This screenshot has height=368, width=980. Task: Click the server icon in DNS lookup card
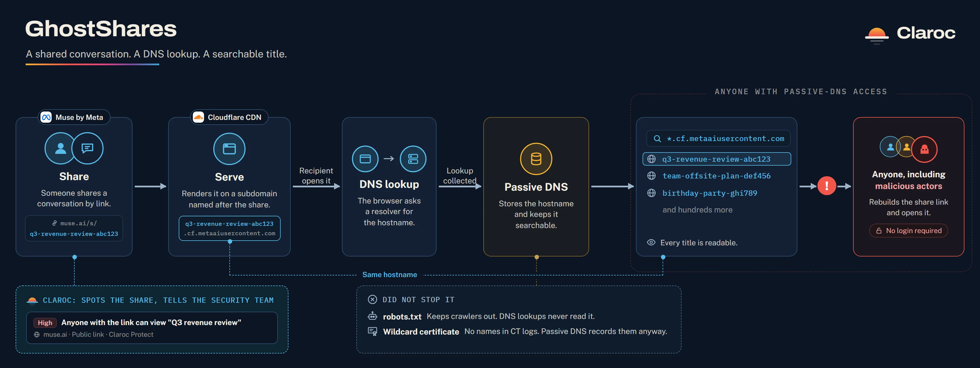[413, 159]
